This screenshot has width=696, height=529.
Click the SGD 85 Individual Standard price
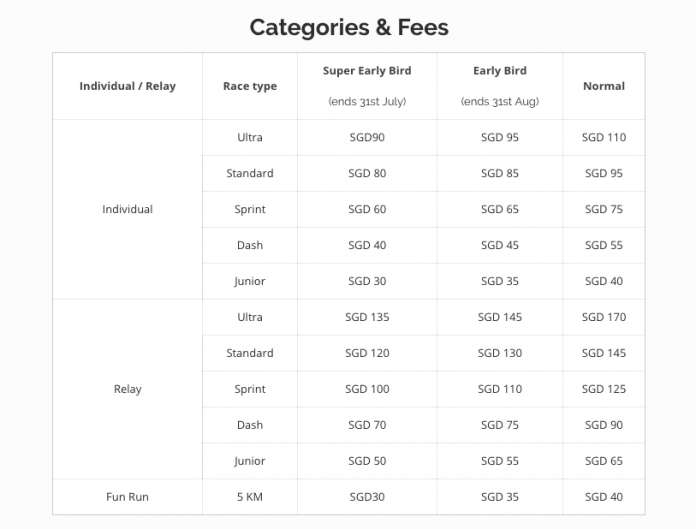[499, 173]
